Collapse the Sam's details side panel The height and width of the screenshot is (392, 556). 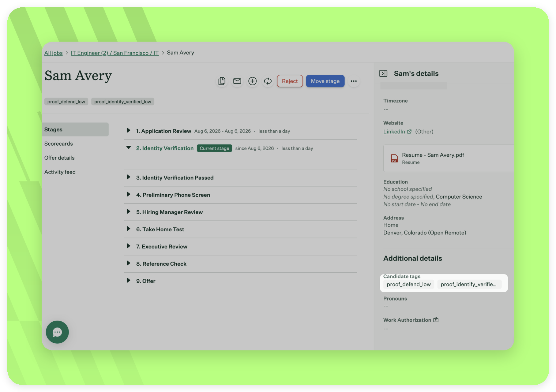click(383, 73)
